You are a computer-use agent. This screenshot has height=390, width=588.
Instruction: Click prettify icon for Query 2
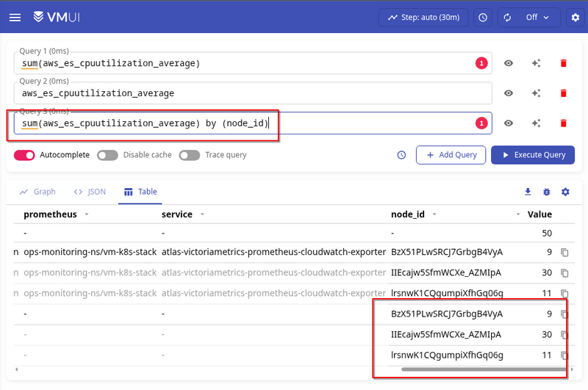pyautogui.click(x=536, y=93)
